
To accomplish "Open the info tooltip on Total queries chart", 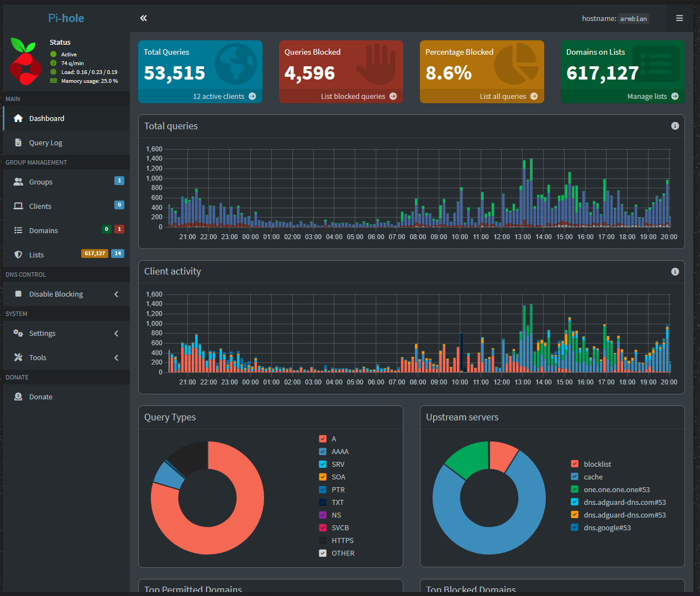I will [675, 125].
